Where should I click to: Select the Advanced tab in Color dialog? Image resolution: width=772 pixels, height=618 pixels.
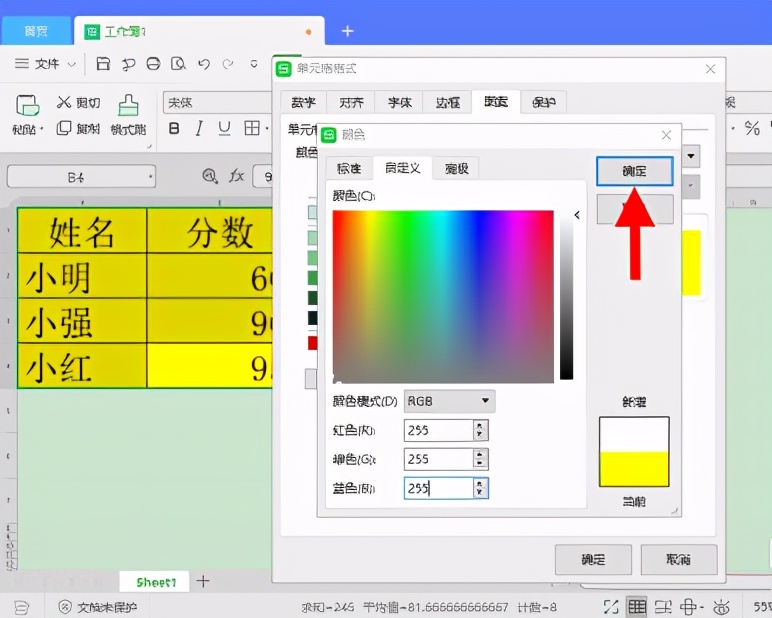point(456,168)
